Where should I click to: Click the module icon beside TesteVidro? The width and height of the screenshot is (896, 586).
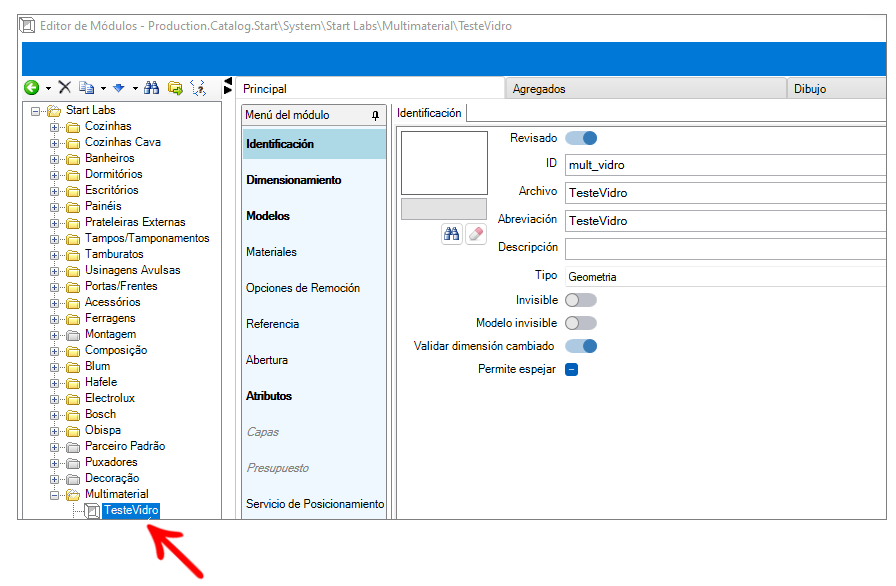[x=92, y=511]
